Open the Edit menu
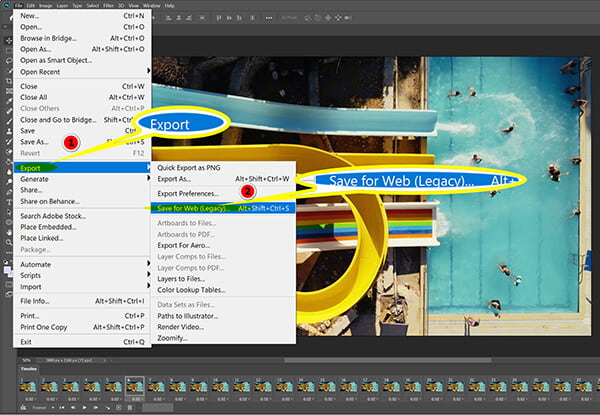The height and width of the screenshot is (415, 600). (x=31, y=6)
